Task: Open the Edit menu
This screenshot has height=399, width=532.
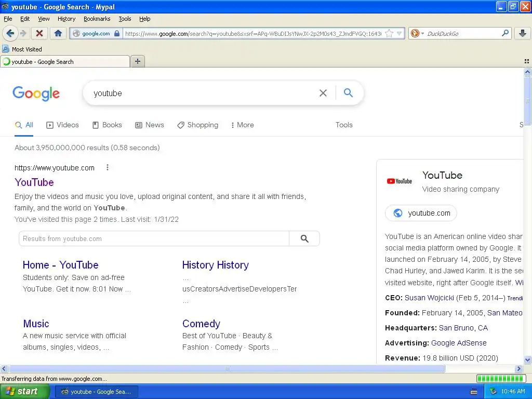Action: 25,19
